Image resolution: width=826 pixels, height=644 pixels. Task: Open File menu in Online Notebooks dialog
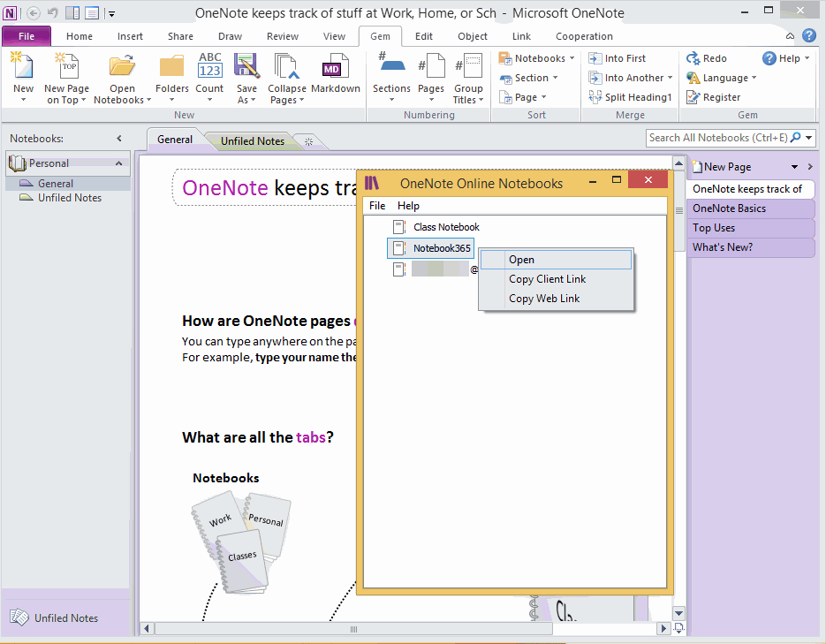click(377, 206)
